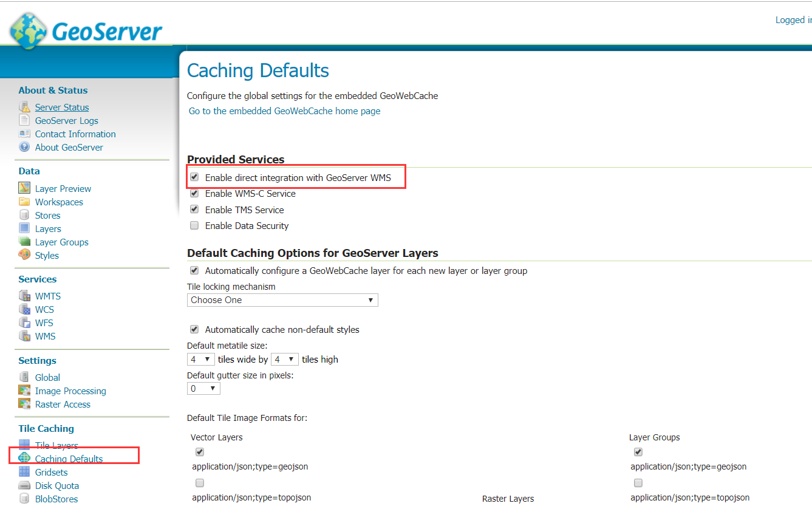Enable Data Security checkbox
The image size is (812, 509).
tap(194, 225)
